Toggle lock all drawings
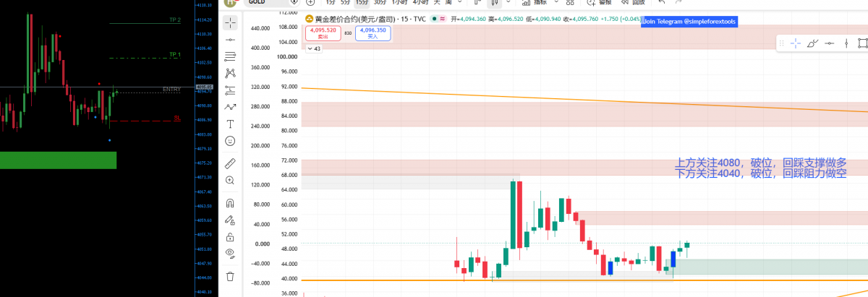The height and width of the screenshot is (297, 868). pos(230,236)
